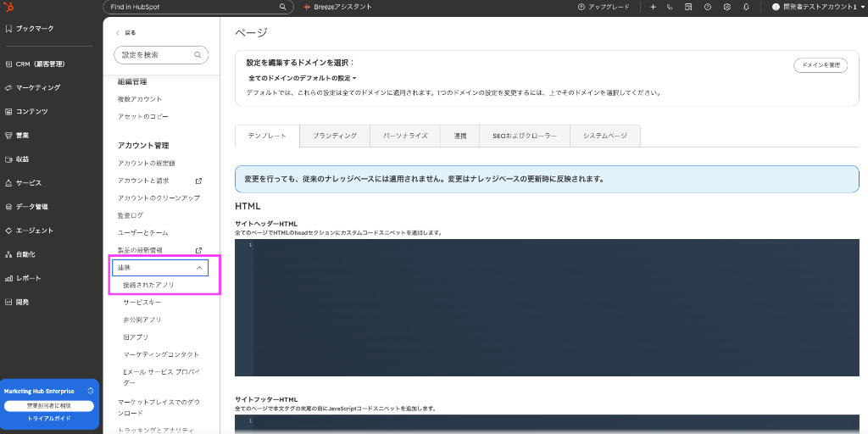Image resolution: width=868 pixels, height=434 pixels.
Task: Switch to the システムページ tab
Action: click(x=605, y=136)
